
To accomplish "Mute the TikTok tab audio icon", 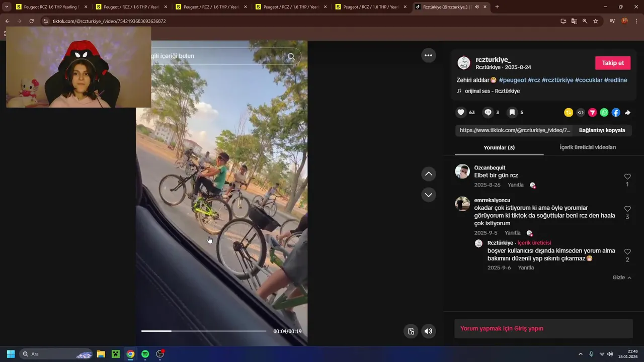I will 477,7.
